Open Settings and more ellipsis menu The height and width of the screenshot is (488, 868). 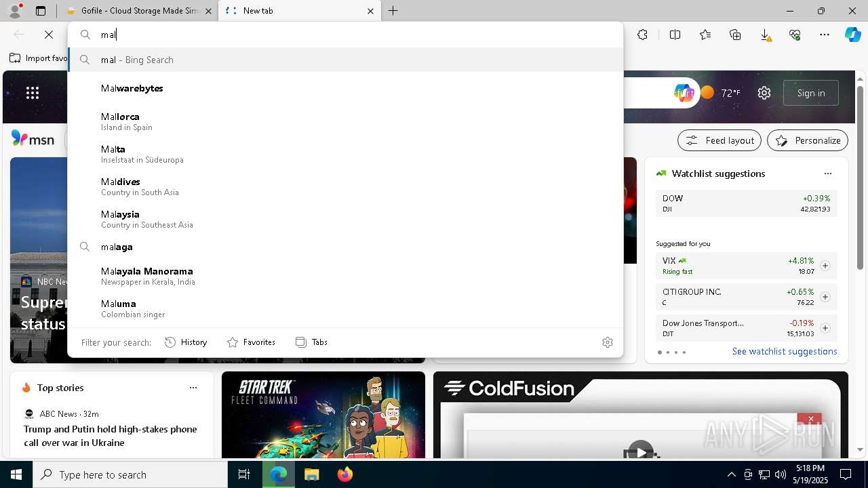pos(825,35)
